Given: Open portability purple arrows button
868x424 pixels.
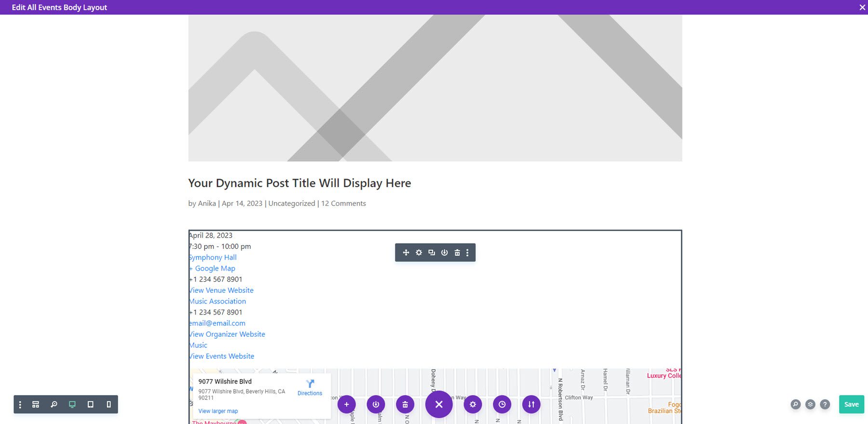Looking at the screenshot, I should (x=531, y=404).
